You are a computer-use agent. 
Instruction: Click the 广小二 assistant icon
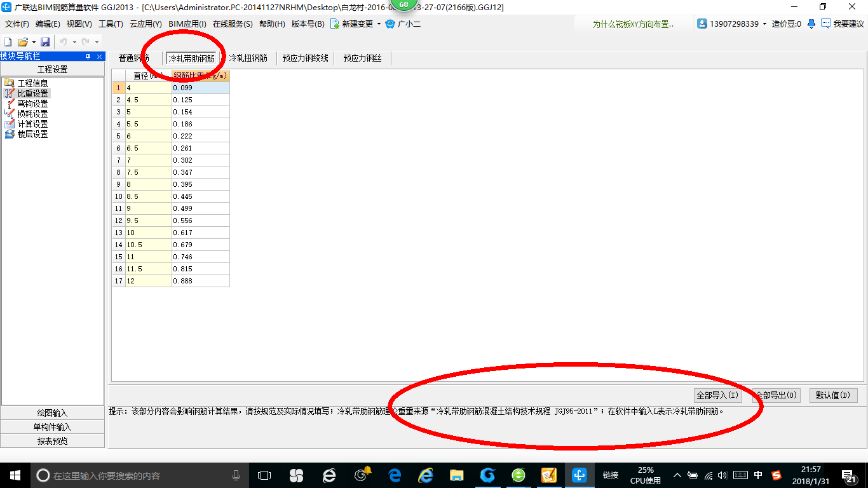(390, 24)
